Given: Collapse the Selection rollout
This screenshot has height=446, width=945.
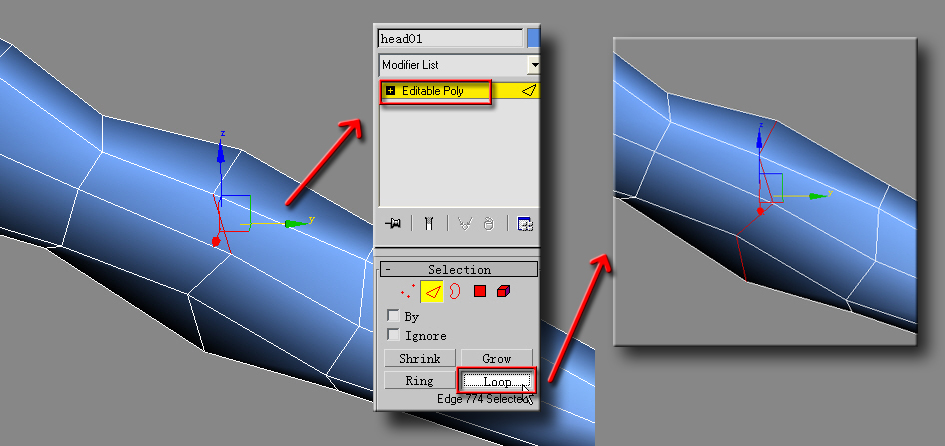Looking at the screenshot, I should click(388, 269).
